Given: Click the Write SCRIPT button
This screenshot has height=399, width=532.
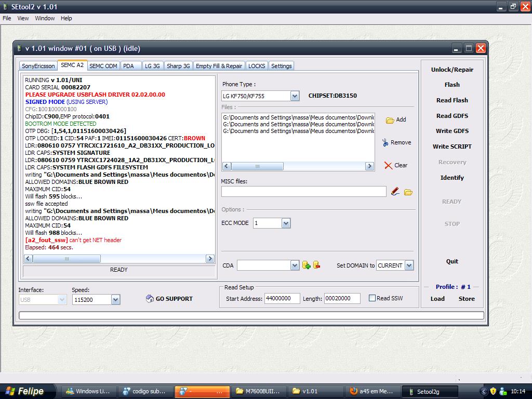Looking at the screenshot, I should pyautogui.click(x=452, y=147).
